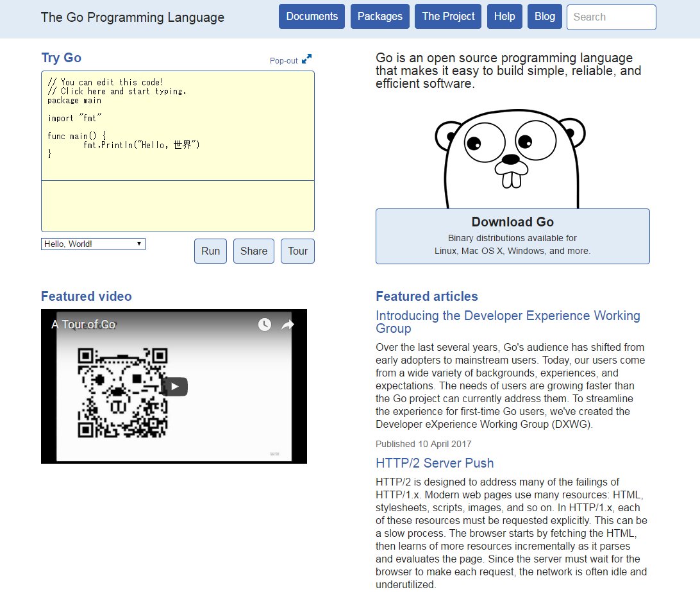
Task: Run the code in the playground
Action: click(x=210, y=251)
